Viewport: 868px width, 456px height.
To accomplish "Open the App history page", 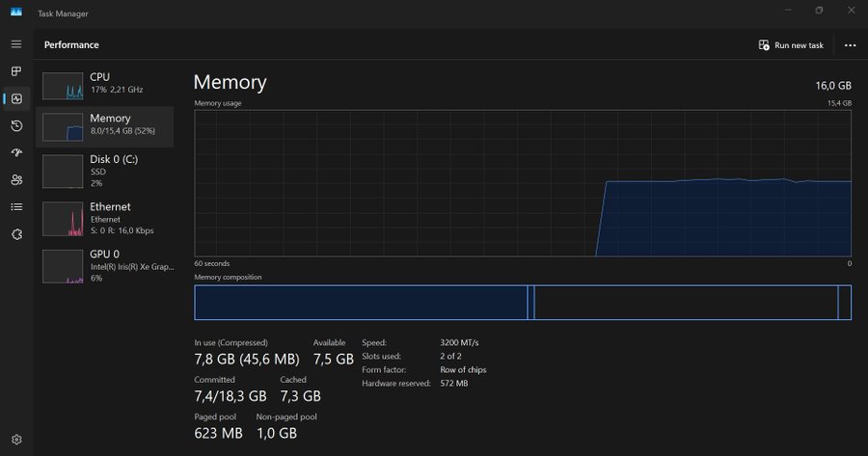I will 16,125.
